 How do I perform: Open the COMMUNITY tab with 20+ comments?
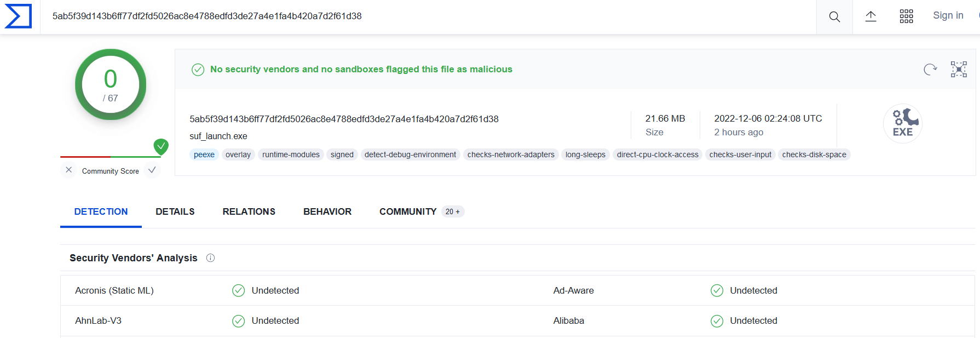point(408,211)
